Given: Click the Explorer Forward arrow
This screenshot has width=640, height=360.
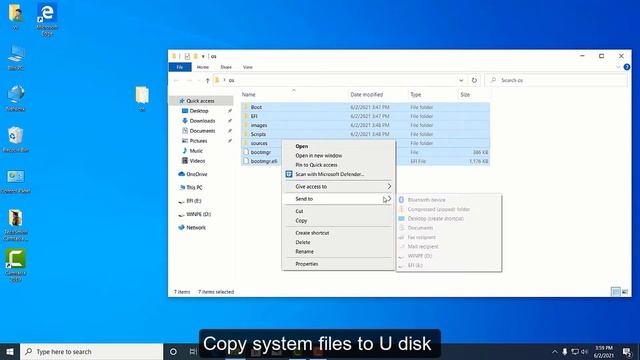Looking at the screenshot, I should (x=189, y=80).
